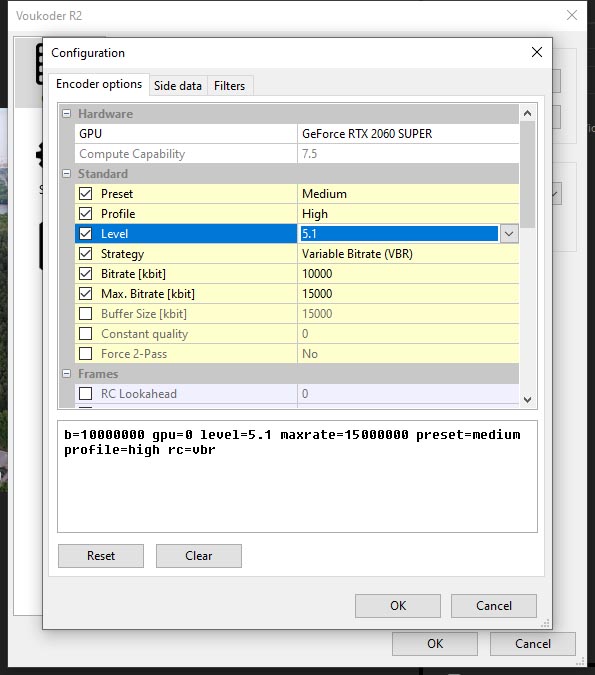Select the Variable Bitrate (VBR) value
This screenshot has width=595, height=675.
point(408,254)
